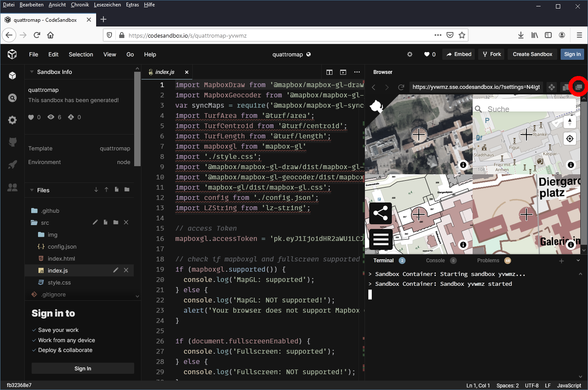Toggle preview layout icon in editor toolbar
This screenshot has width=588, height=390.
point(343,72)
